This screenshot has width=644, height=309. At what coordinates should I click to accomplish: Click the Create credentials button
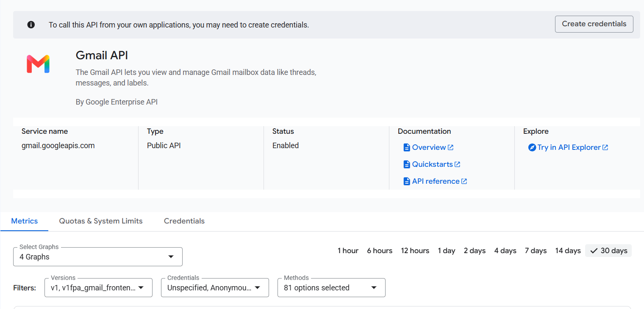[x=594, y=24]
